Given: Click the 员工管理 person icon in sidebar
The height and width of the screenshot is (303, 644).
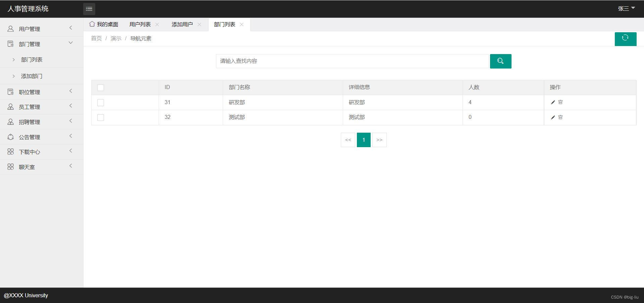Looking at the screenshot, I should click(x=11, y=107).
